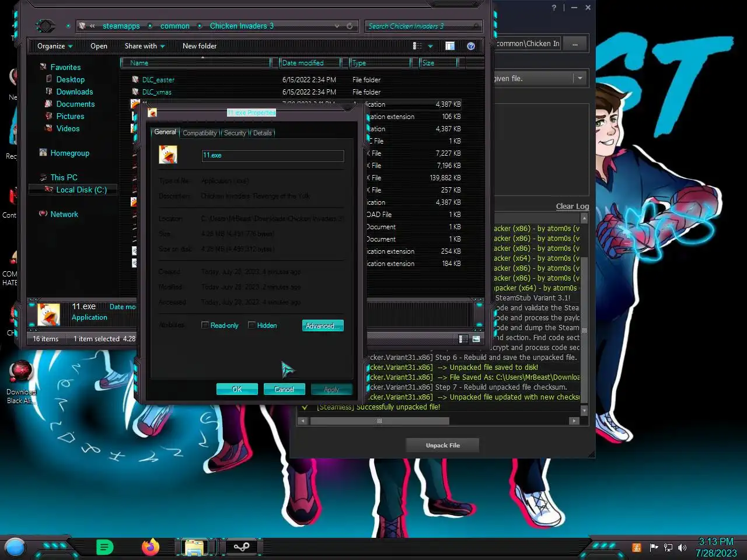Select the DLC_xmas folder icon
Screen dimensions: 747x560
(135, 92)
